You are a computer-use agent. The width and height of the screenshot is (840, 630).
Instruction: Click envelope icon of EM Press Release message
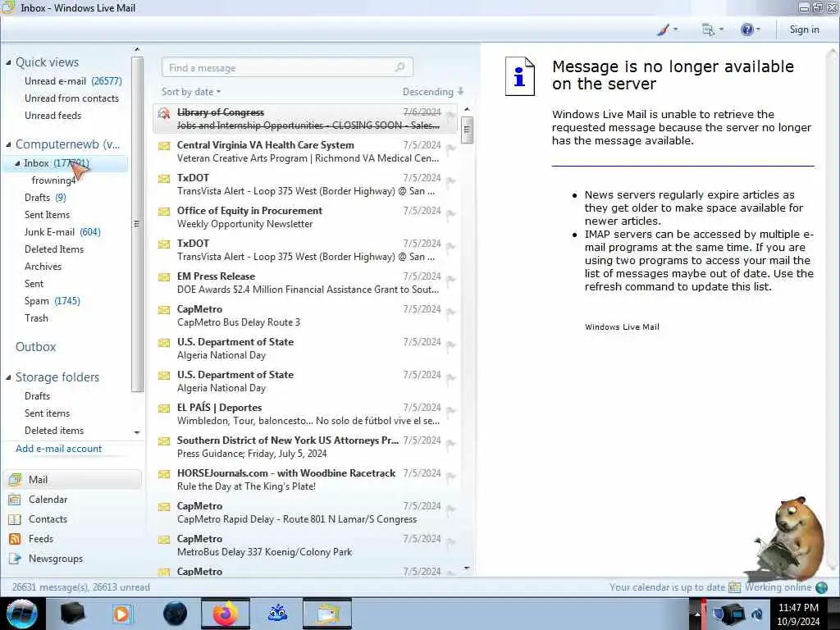point(164,277)
